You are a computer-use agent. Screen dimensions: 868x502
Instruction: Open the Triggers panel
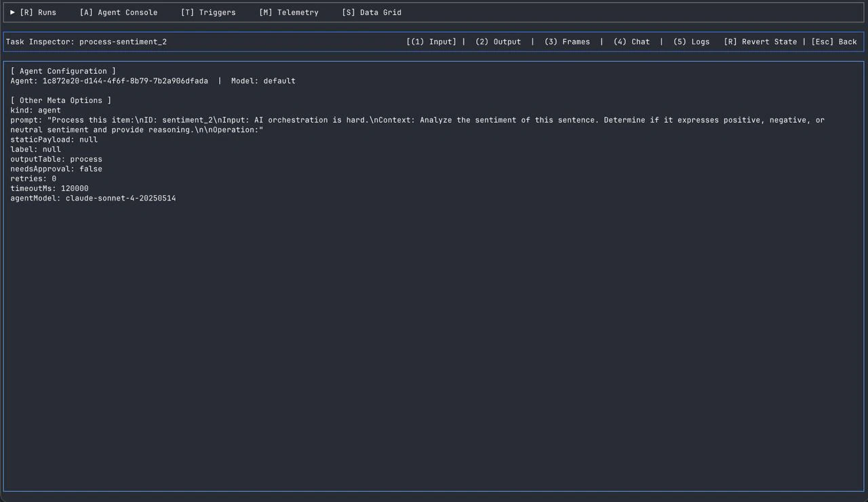click(x=208, y=12)
